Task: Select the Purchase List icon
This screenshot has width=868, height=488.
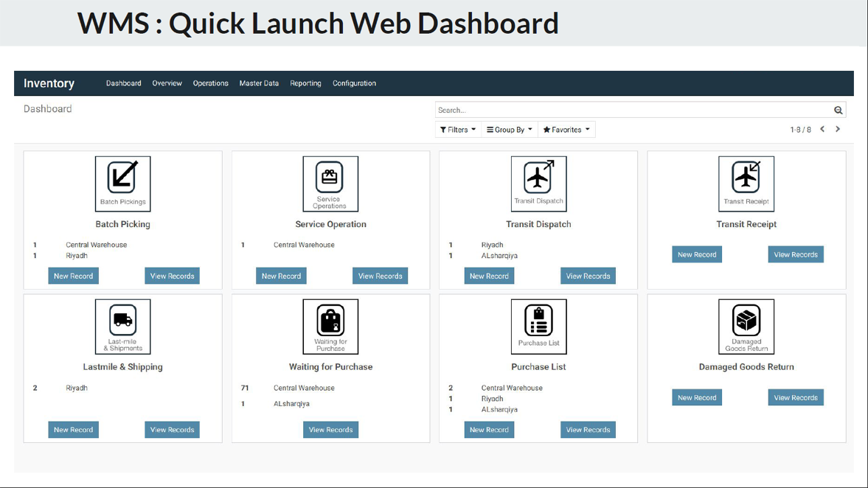Action: 538,327
